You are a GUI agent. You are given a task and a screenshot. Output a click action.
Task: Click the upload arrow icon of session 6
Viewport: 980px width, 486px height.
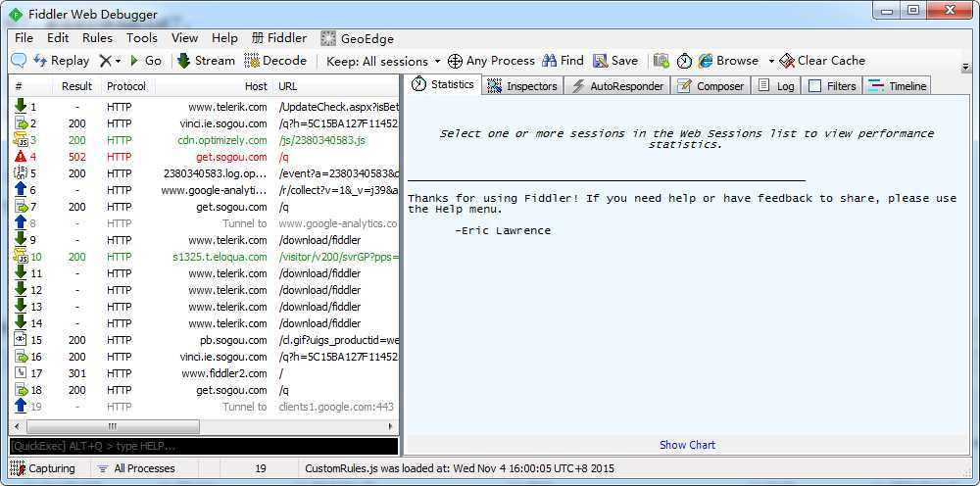click(x=21, y=190)
